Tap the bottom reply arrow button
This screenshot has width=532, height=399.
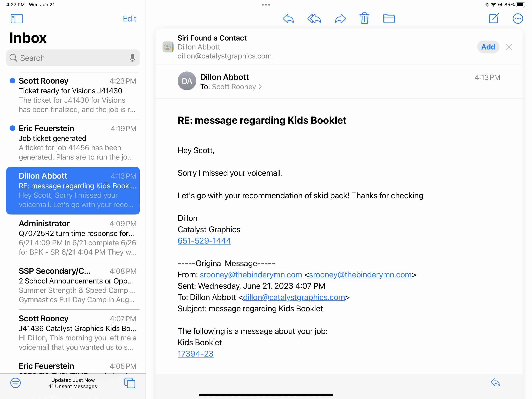pyautogui.click(x=495, y=382)
